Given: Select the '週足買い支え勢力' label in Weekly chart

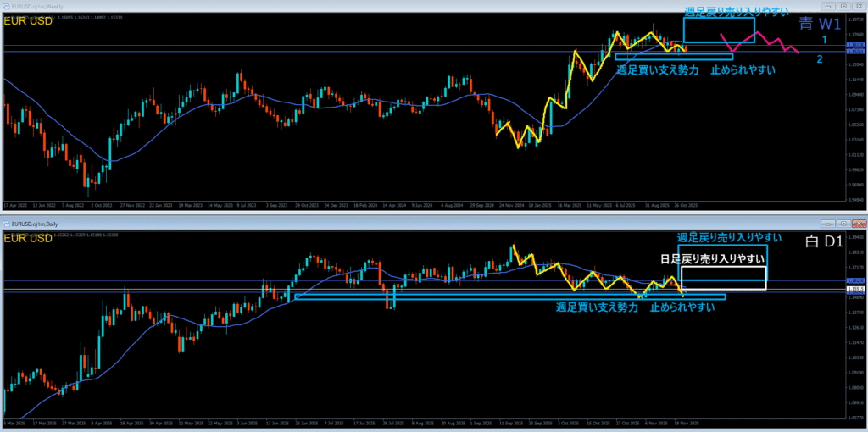Looking at the screenshot, I should [657, 70].
